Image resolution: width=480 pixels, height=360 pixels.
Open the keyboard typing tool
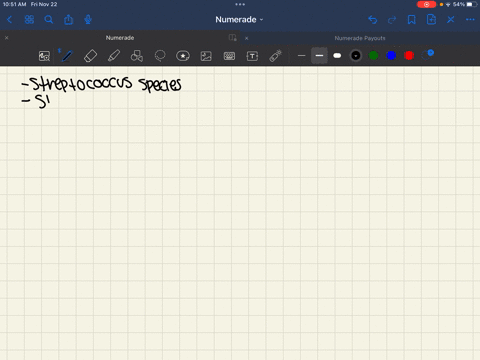[229, 56]
